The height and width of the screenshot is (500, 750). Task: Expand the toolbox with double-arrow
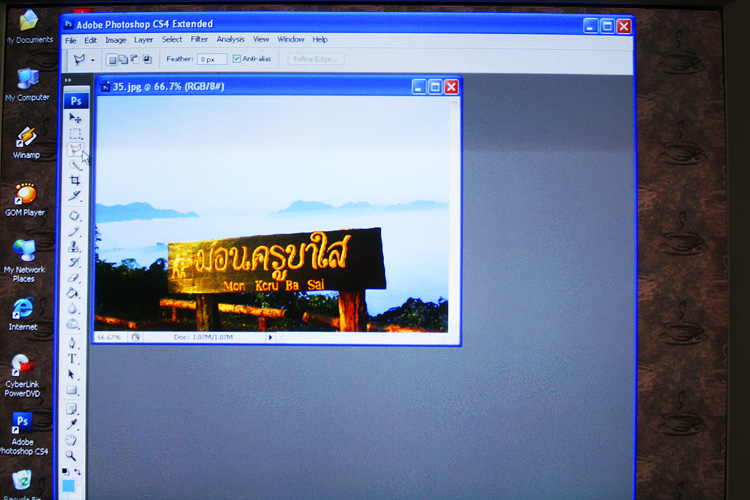click(68, 80)
